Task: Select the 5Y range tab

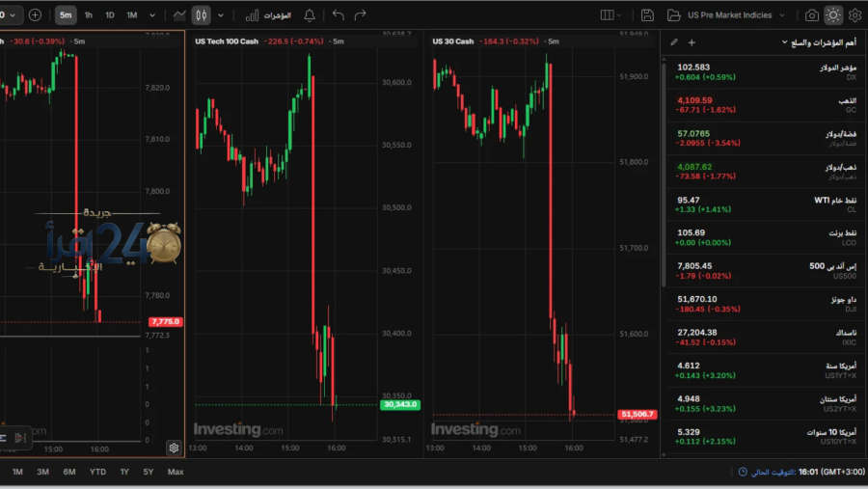Action: pos(149,472)
